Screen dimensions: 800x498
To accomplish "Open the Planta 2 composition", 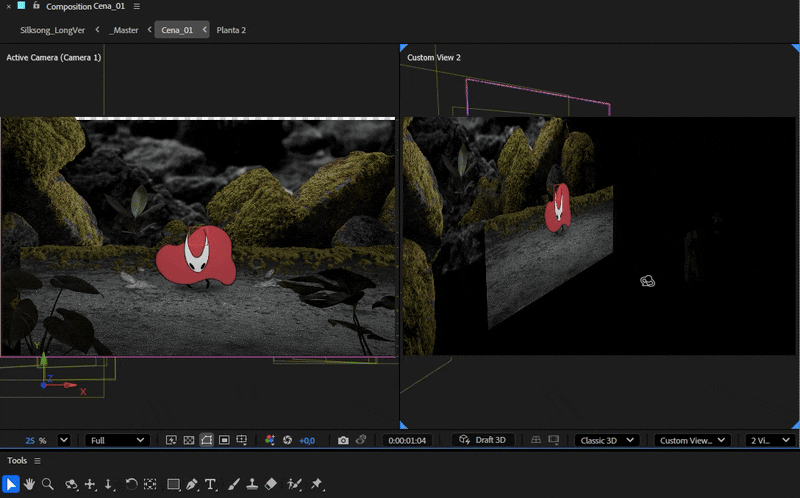I will [x=231, y=30].
